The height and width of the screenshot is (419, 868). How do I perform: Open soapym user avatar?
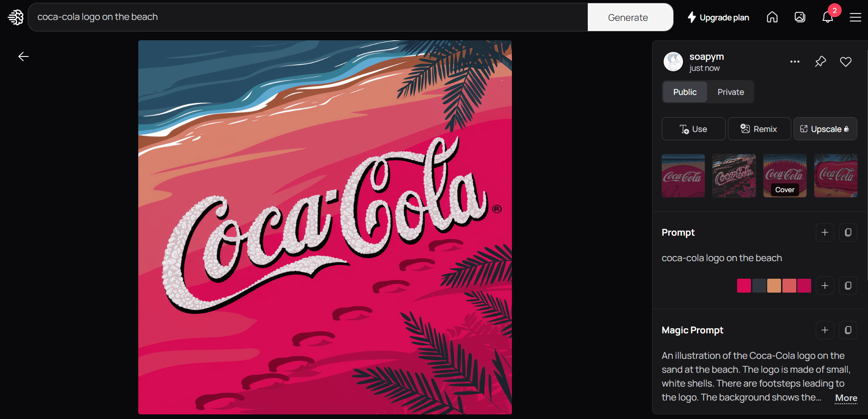(x=673, y=62)
